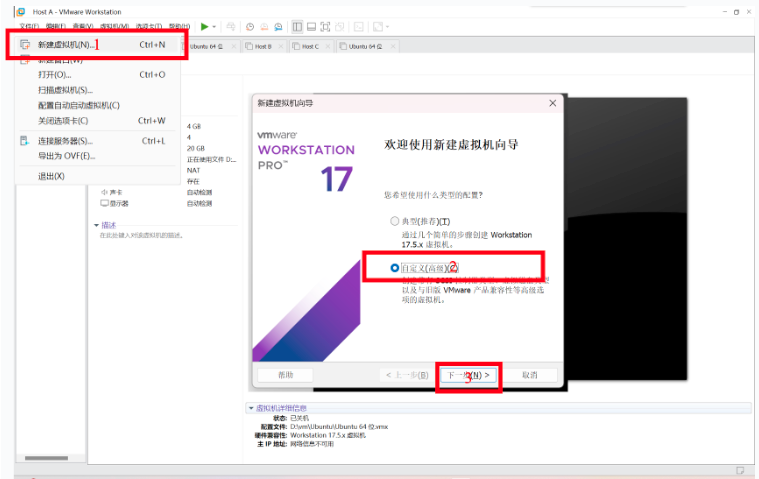Click the 4 GB memory value
The image size is (759, 479).
tap(194, 126)
